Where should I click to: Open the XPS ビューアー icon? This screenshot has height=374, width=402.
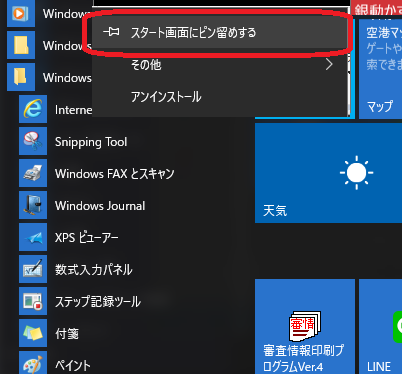coord(33,237)
